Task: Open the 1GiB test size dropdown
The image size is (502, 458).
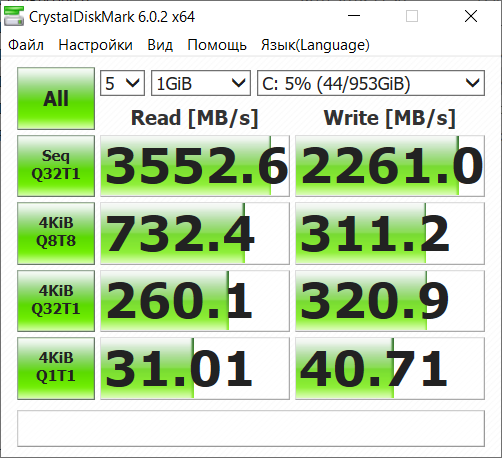Action: [201, 83]
